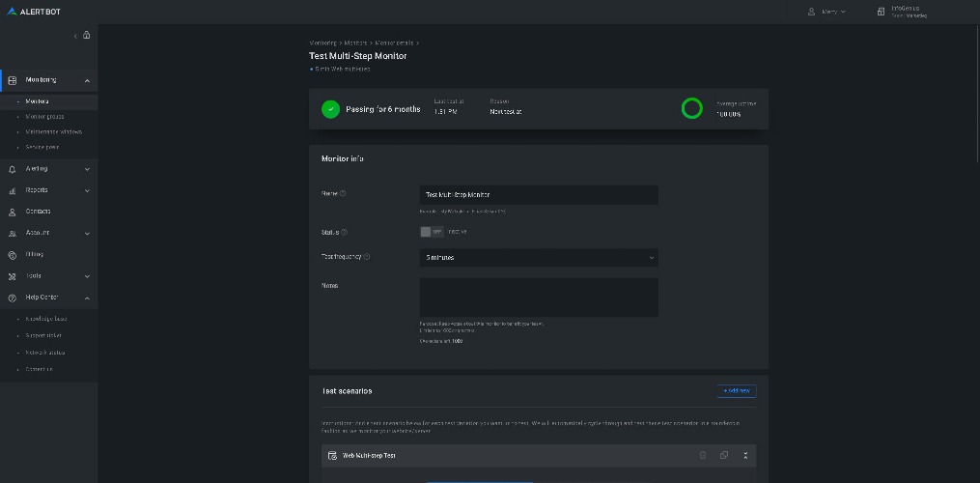Click the average uptime ring indicator
The width and height of the screenshot is (980, 483).
(x=691, y=108)
